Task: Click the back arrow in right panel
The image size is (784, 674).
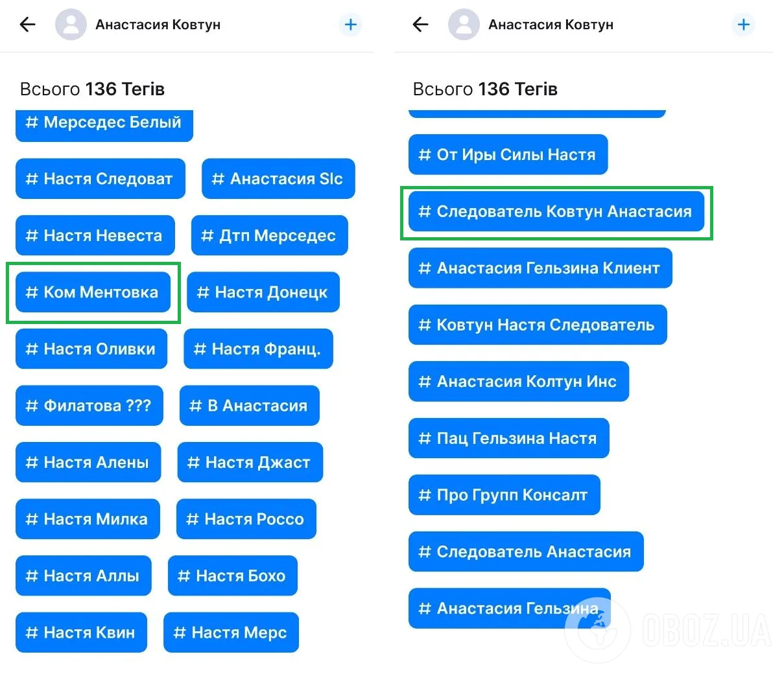Action: click(421, 25)
